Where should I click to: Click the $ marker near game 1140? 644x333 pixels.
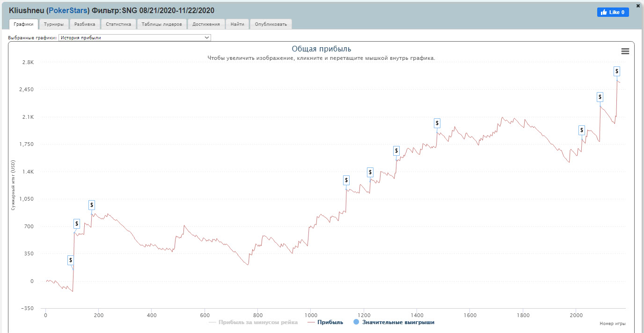click(346, 180)
